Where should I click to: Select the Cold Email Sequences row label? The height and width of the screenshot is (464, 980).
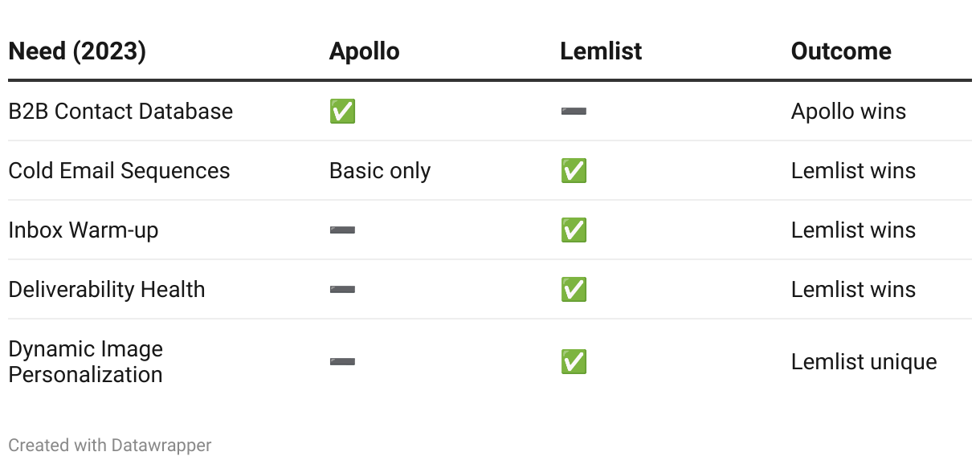click(119, 171)
